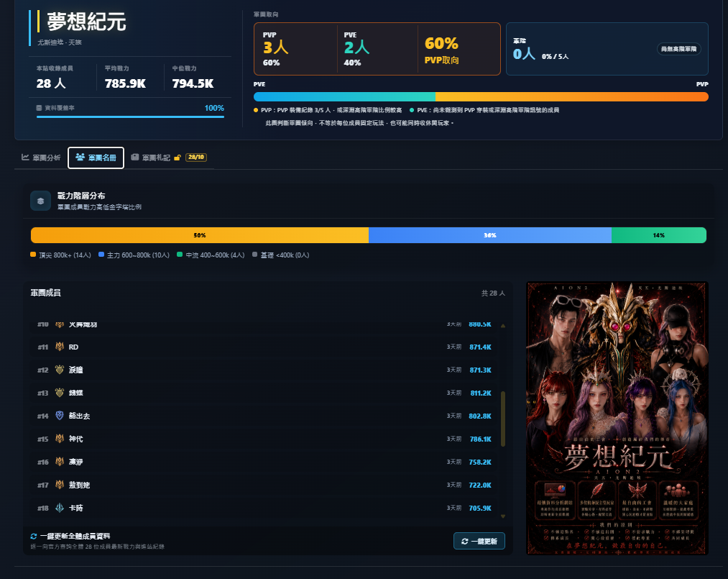
Task: Open the 軍團分析 tab
Action: pyautogui.click(x=41, y=158)
